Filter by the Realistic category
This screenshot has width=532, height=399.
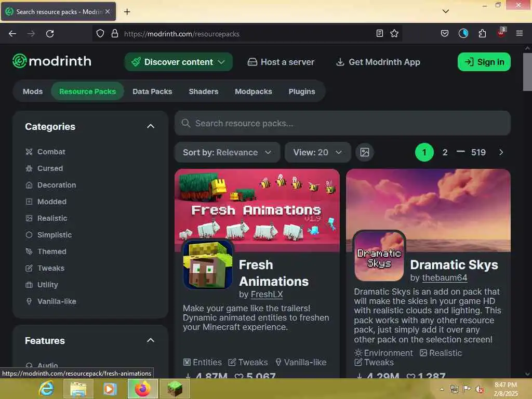tap(46, 218)
